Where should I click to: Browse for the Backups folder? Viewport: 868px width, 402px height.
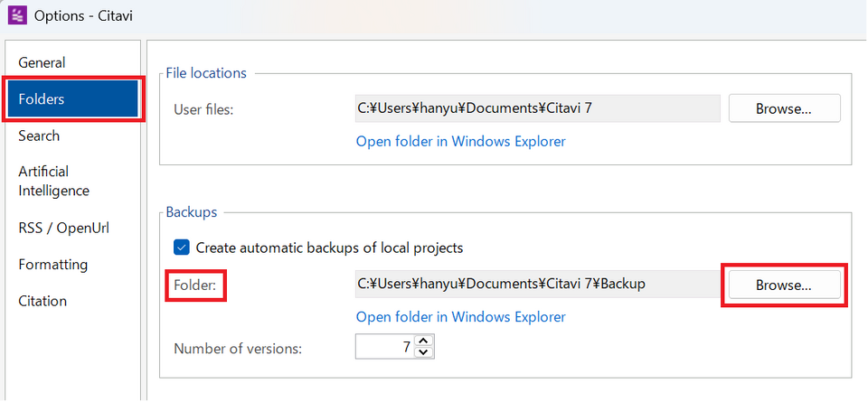784,285
